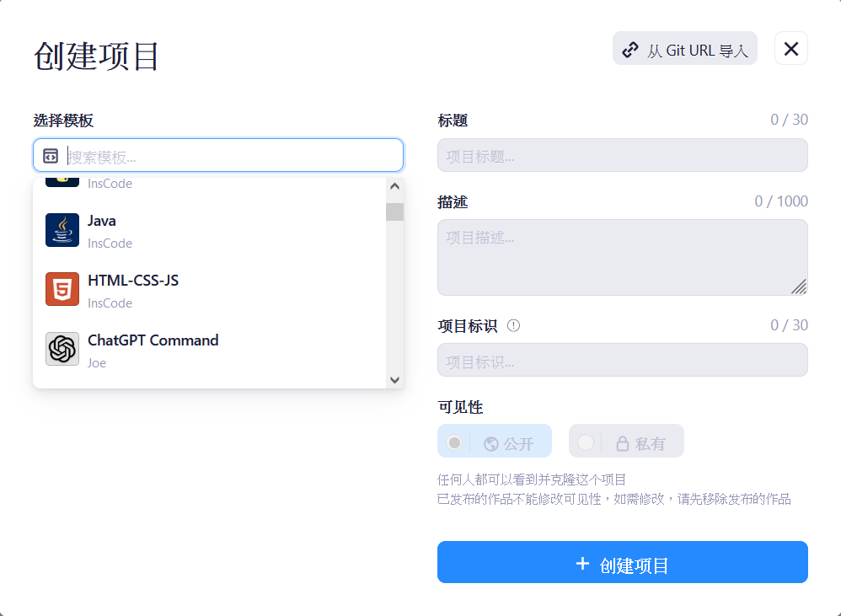Click the 项目标题 input field
The width and height of the screenshot is (841, 616).
point(622,156)
